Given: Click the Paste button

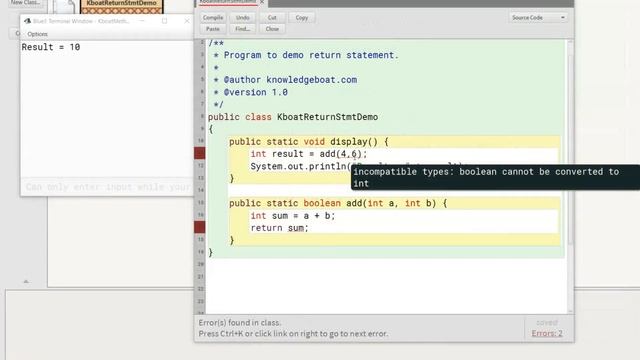Looking at the screenshot, I should coord(213,29).
